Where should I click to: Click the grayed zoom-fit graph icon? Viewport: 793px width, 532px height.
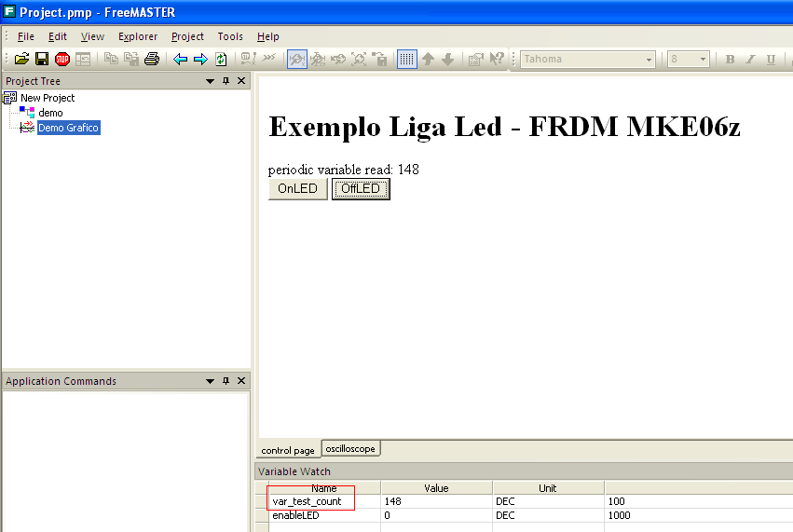359,60
